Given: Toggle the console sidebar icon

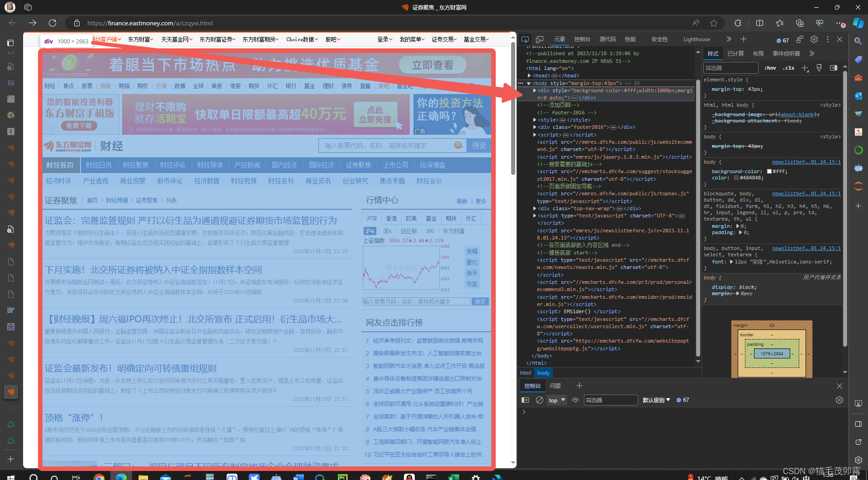Looking at the screenshot, I should pyautogui.click(x=525, y=400).
